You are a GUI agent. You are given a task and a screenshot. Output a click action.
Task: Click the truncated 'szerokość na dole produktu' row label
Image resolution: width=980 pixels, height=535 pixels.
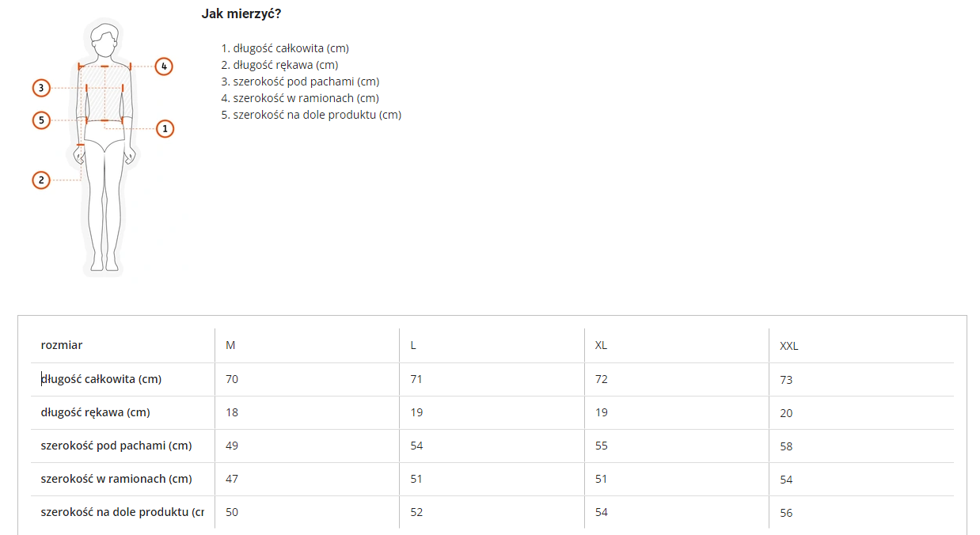pos(122,512)
